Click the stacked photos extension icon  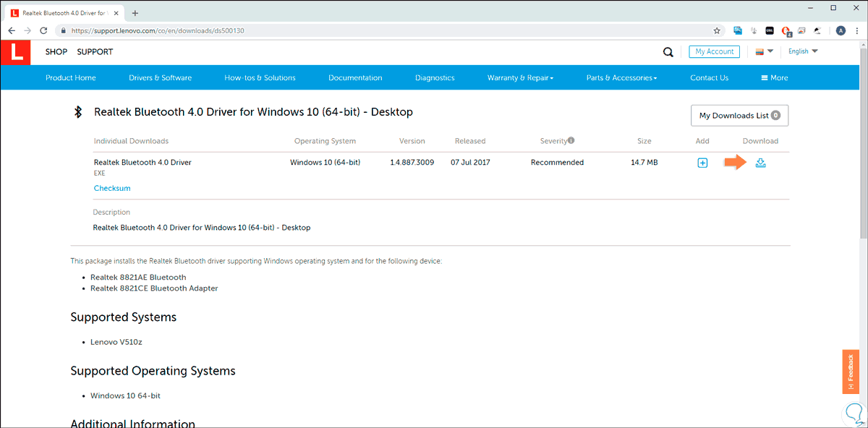[x=802, y=31]
